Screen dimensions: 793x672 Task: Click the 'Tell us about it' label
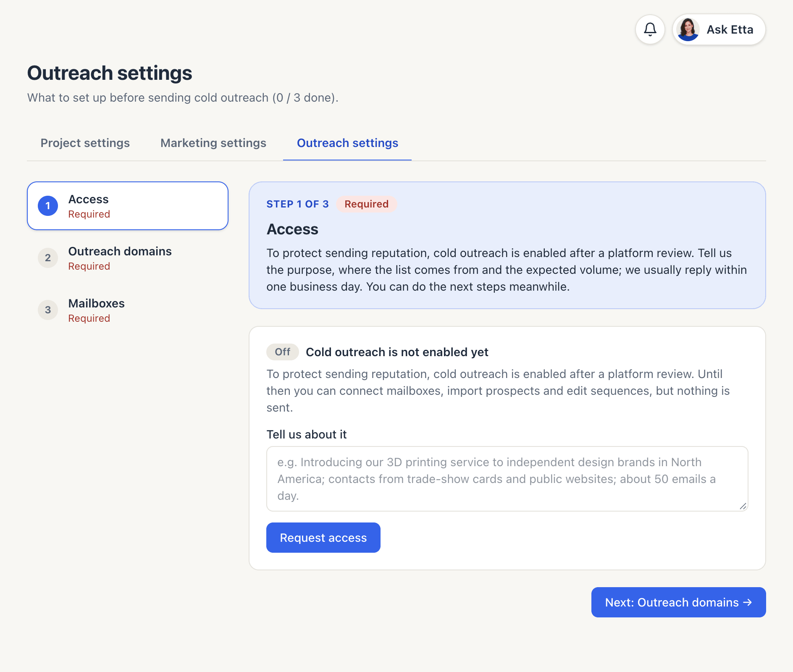pos(307,434)
